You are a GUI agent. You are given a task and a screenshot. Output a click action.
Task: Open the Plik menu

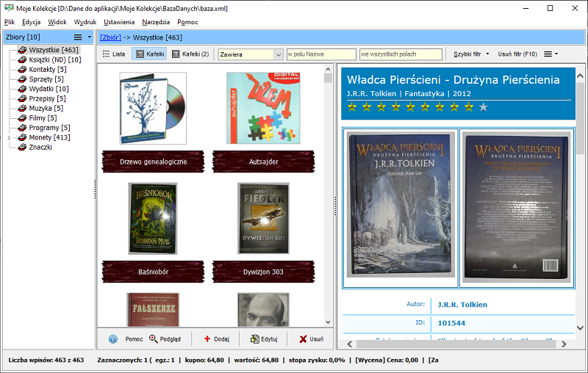pyautogui.click(x=10, y=22)
